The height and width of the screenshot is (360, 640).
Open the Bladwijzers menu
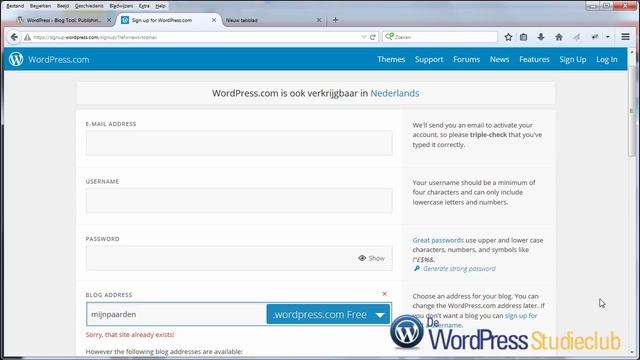(121, 6)
